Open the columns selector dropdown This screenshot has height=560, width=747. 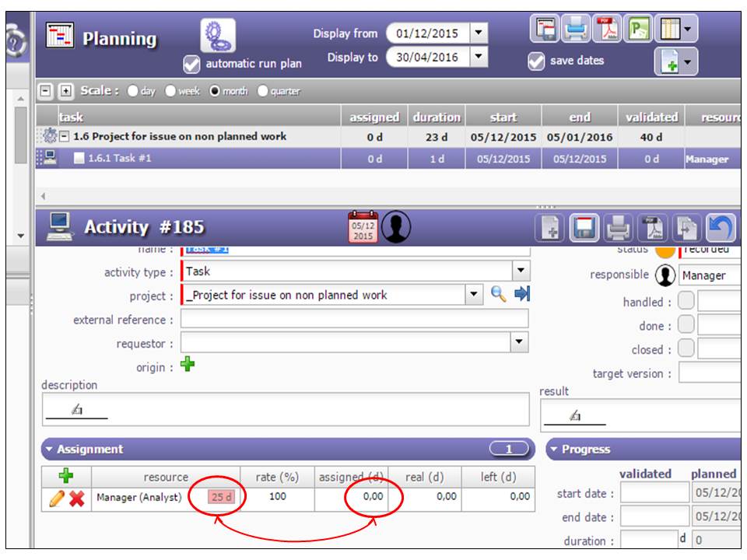pos(676,30)
